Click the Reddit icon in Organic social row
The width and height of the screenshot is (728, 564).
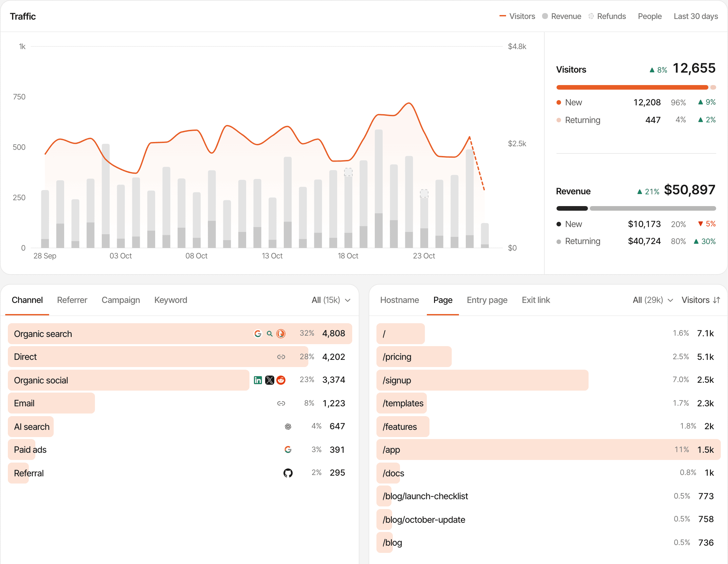pyautogui.click(x=281, y=380)
